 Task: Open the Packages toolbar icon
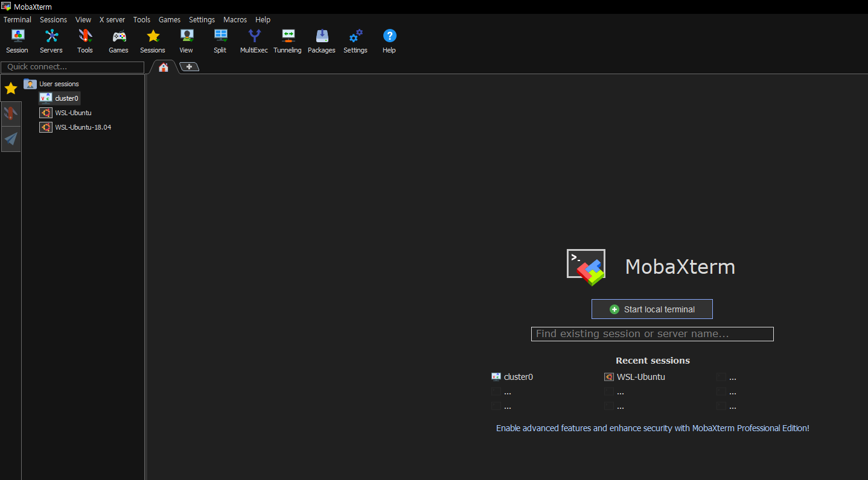(x=322, y=36)
